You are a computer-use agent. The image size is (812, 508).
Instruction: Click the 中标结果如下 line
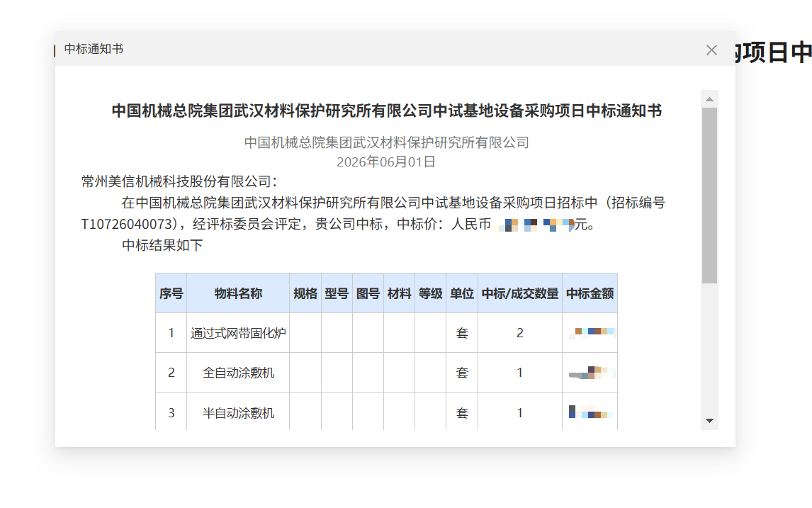pyautogui.click(x=162, y=245)
